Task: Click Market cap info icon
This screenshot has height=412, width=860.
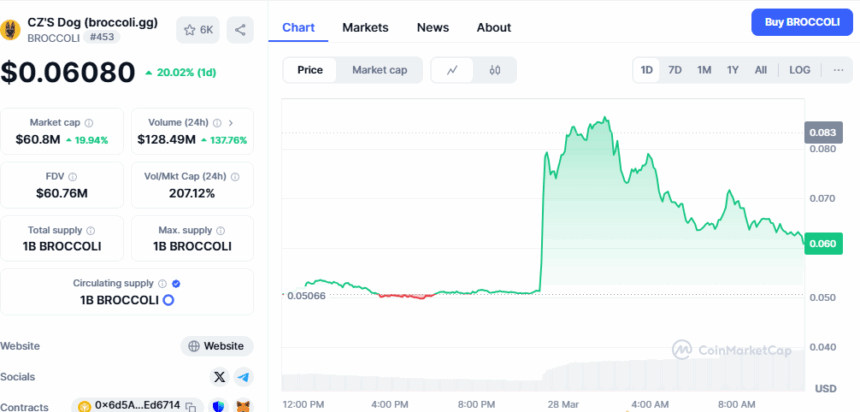Action: (89, 123)
